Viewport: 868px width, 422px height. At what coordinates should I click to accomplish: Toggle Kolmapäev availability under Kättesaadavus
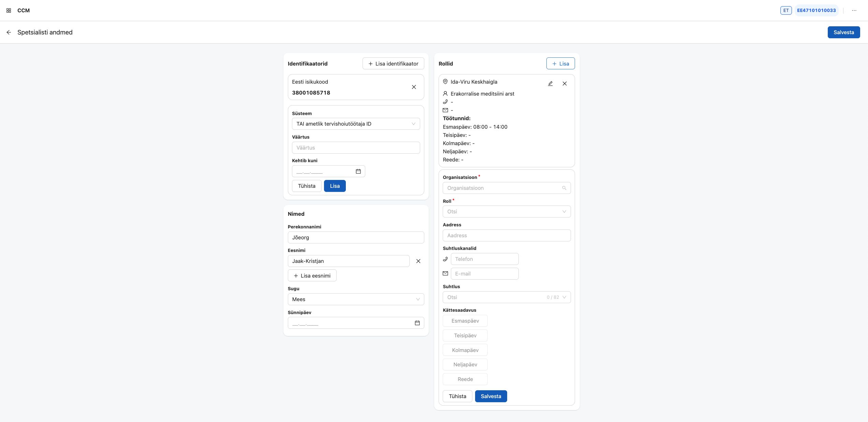coord(465,350)
